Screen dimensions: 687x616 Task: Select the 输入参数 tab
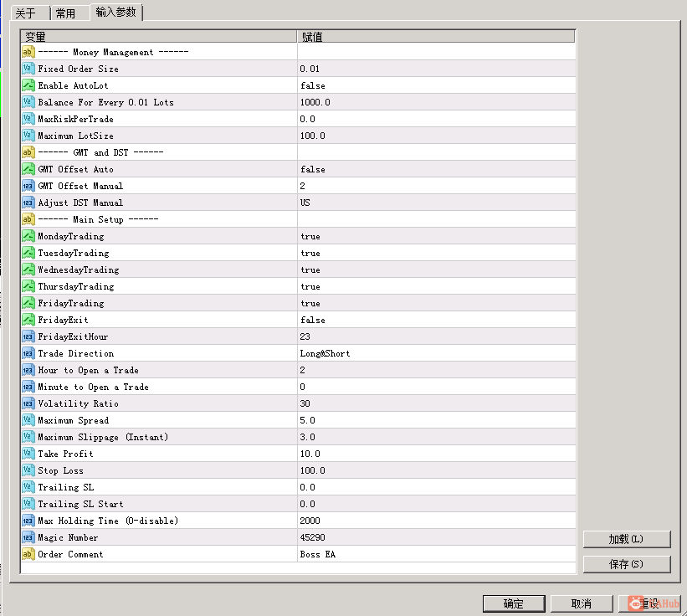[116, 12]
